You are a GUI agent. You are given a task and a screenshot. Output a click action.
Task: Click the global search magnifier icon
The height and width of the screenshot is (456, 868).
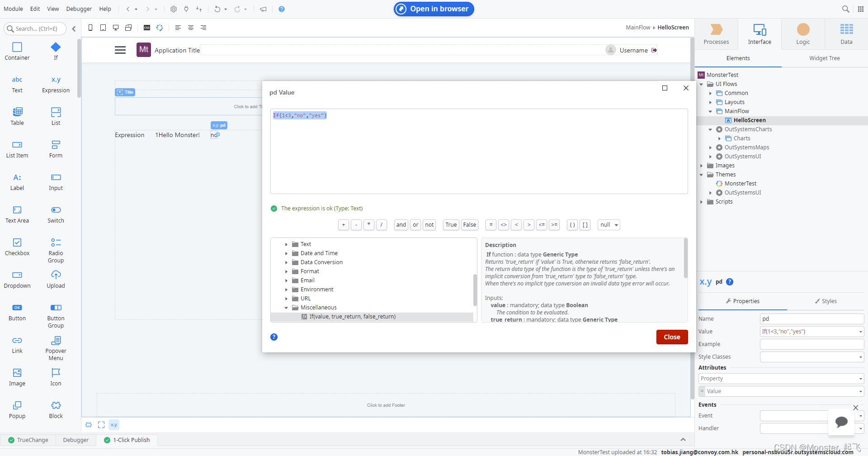pyautogui.click(x=845, y=9)
